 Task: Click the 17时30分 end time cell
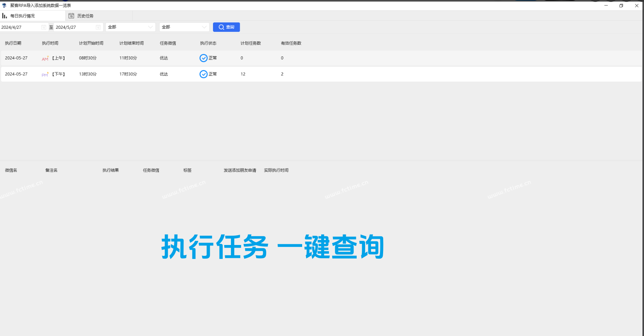[x=128, y=74]
